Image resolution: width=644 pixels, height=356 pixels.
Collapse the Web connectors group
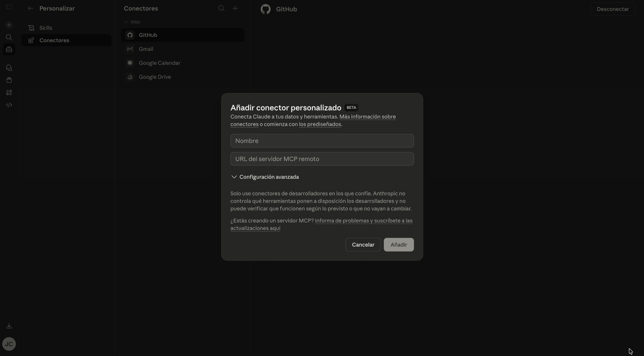(126, 22)
